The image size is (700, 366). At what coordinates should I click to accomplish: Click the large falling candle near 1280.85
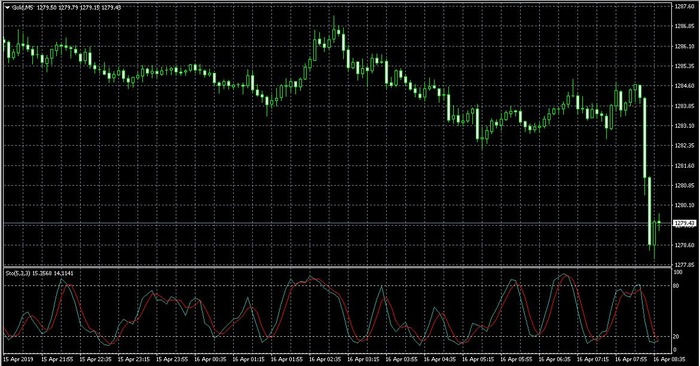coord(645,137)
